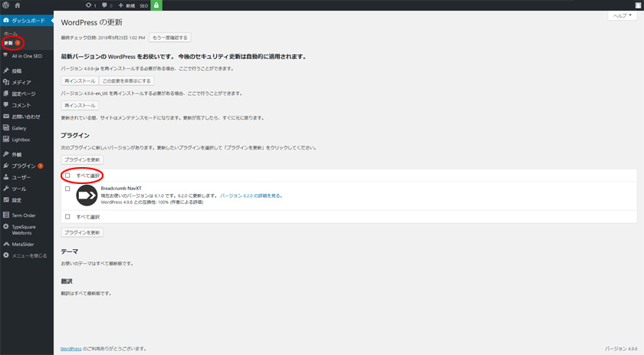Click reinstall button for 4.9.8-en_US
644x355 pixels.
pyautogui.click(x=80, y=106)
